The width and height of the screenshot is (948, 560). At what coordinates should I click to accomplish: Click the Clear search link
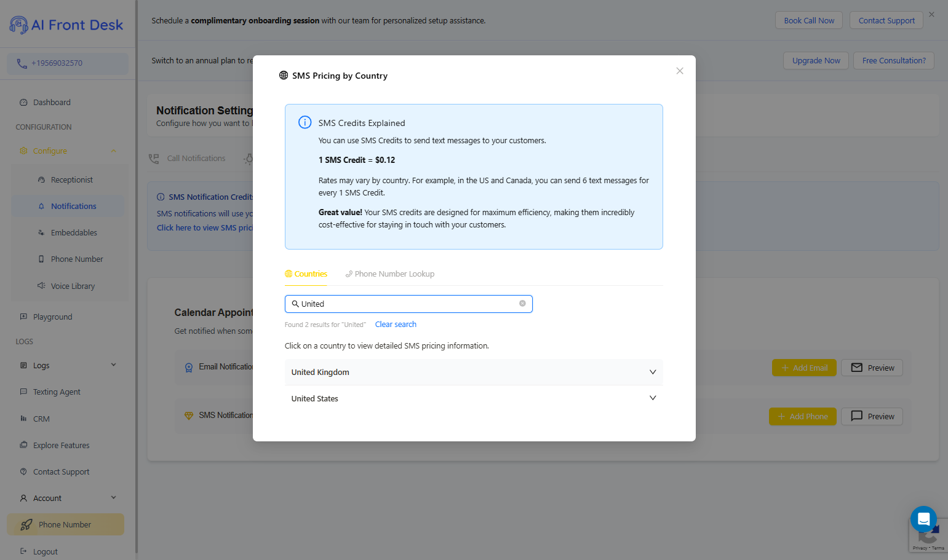[x=396, y=325]
